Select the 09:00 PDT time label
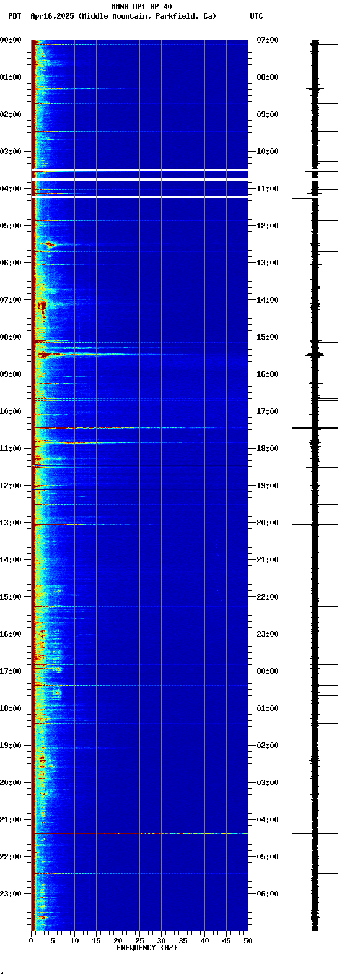The height and width of the screenshot is (980, 342). 11,374
